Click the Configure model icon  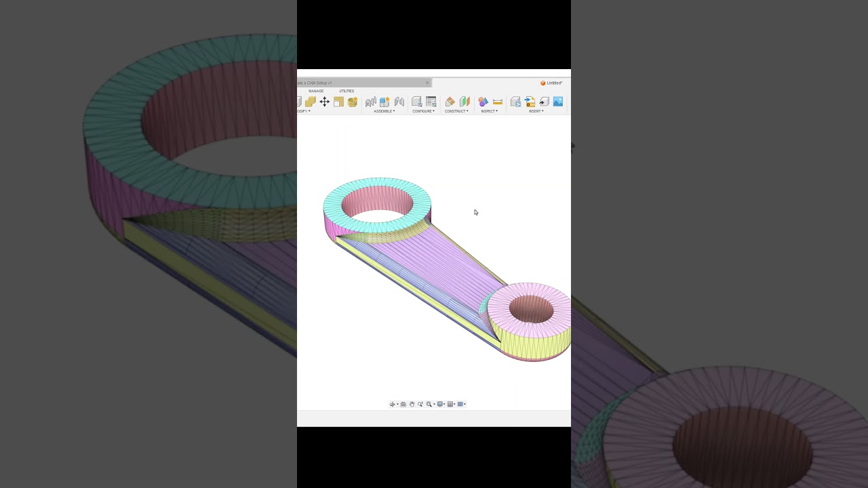(x=417, y=102)
